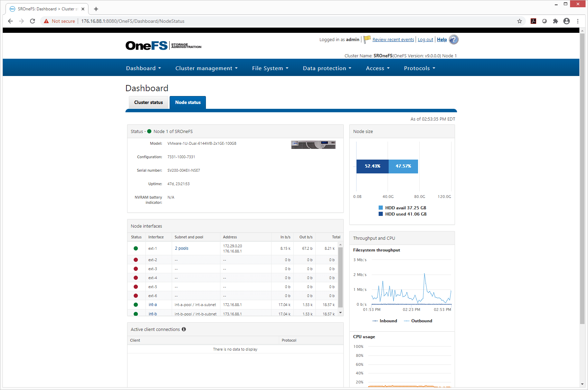Viewport: 588px width, 390px height.
Task: Click the info icon beside Active client connections
Action: tap(184, 329)
